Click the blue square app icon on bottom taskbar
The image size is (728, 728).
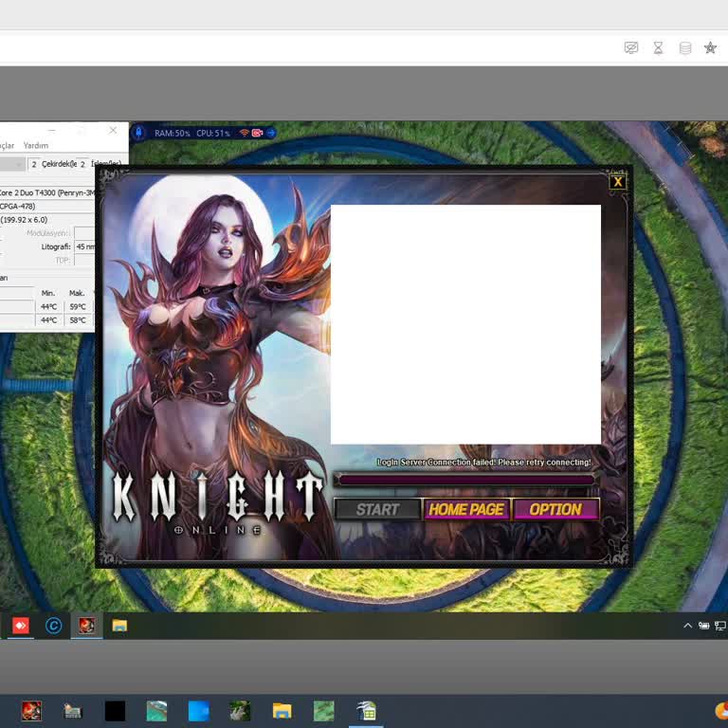[x=198, y=711]
